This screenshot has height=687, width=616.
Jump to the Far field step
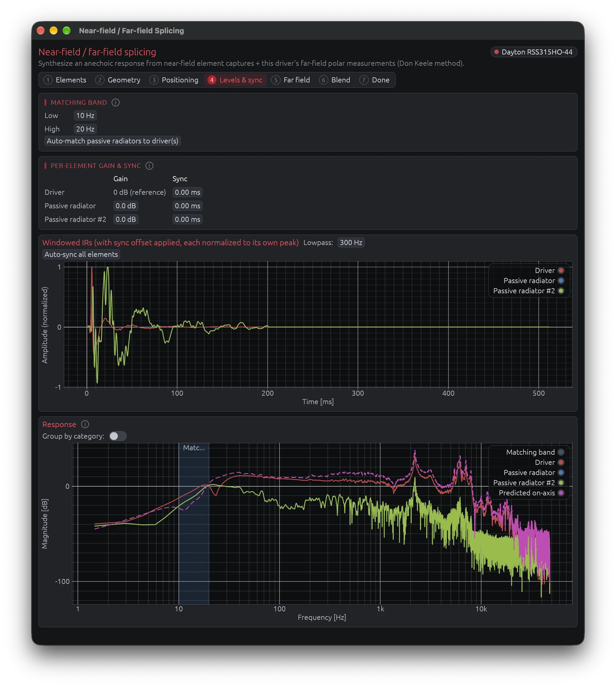[291, 80]
